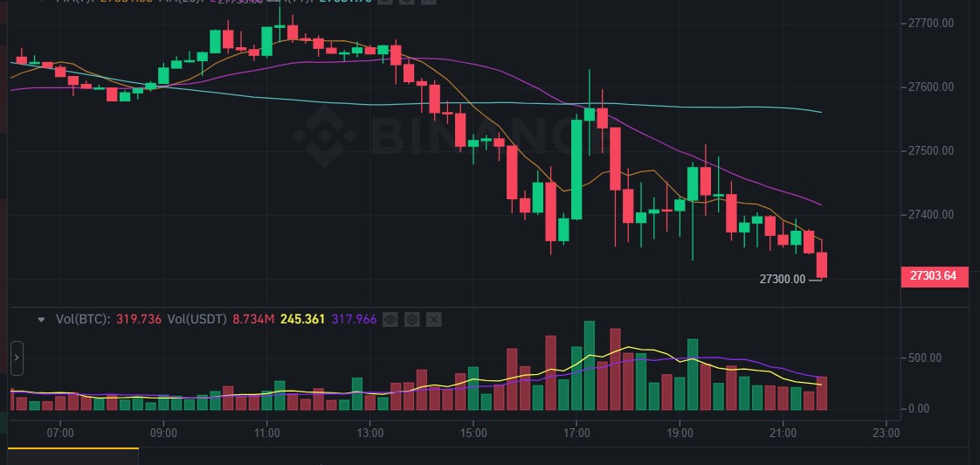980x465 pixels.
Task: Click the yellow 245.361 volume MA value
Action: [302, 320]
